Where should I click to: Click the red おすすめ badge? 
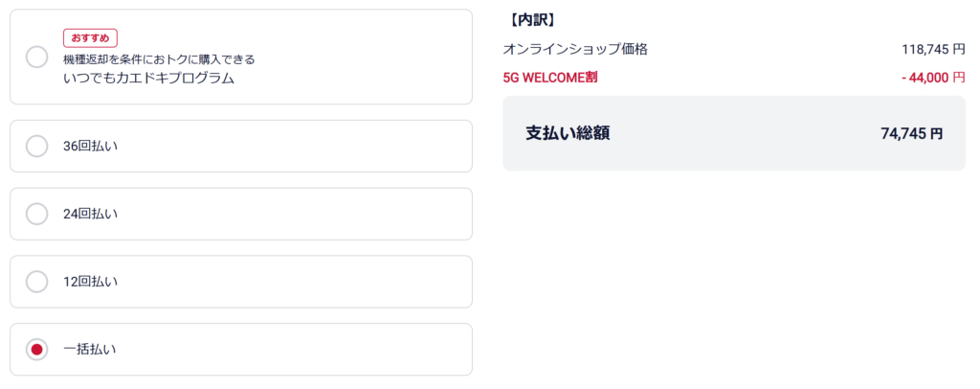pyautogui.click(x=90, y=38)
